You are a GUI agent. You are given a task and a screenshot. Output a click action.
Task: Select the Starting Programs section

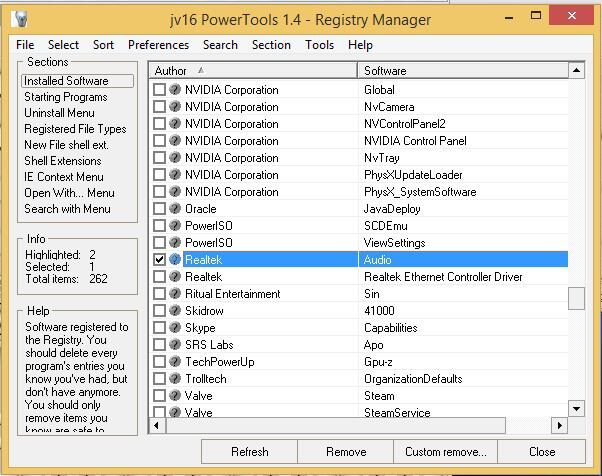(x=66, y=97)
